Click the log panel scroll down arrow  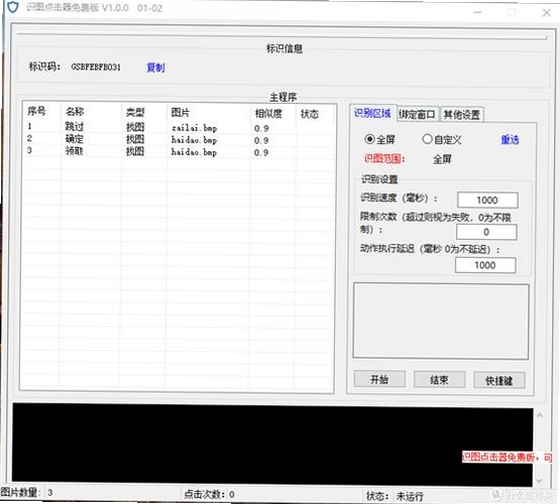pos(540,481)
